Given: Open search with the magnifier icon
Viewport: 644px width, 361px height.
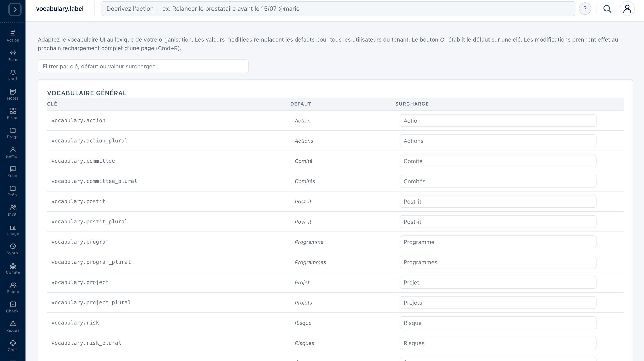Looking at the screenshot, I should 607,9.
